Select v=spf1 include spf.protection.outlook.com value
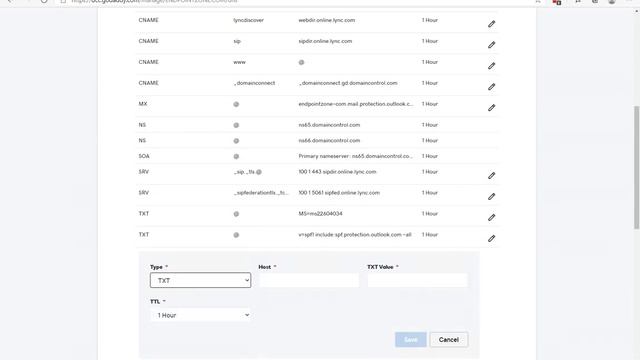The image size is (640, 360). [x=355, y=235]
